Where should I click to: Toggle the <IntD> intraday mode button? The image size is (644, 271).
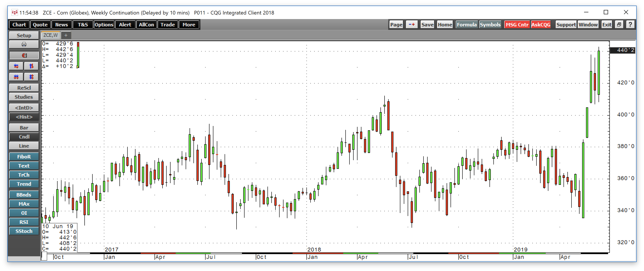[24, 108]
